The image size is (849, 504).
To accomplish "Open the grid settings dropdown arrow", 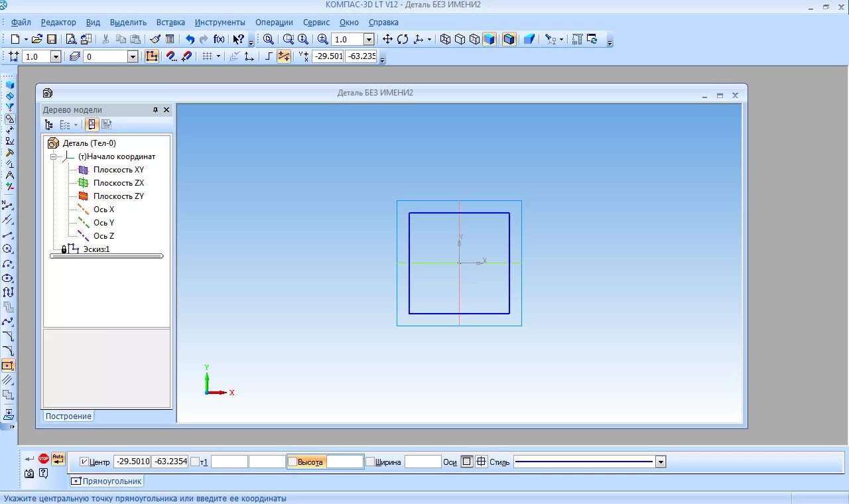I will pos(218,56).
